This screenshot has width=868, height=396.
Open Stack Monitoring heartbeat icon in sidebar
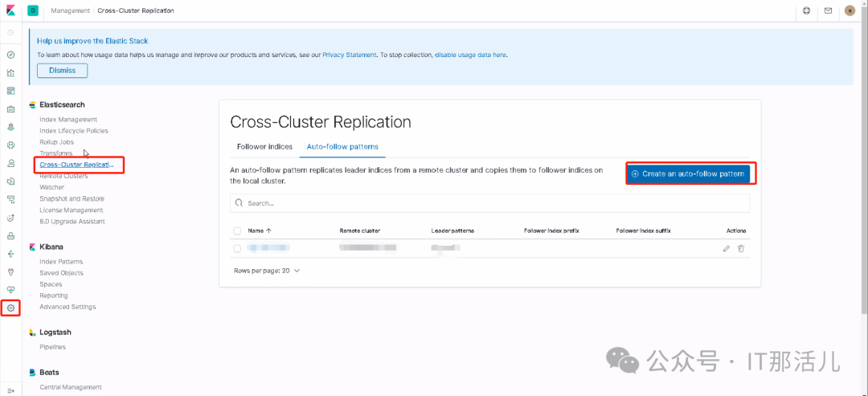click(10, 290)
